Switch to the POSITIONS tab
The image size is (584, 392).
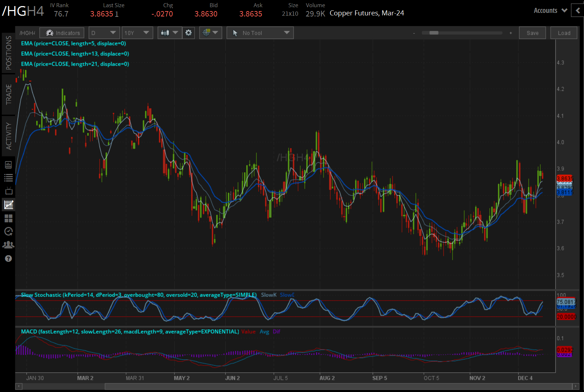click(9, 53)
